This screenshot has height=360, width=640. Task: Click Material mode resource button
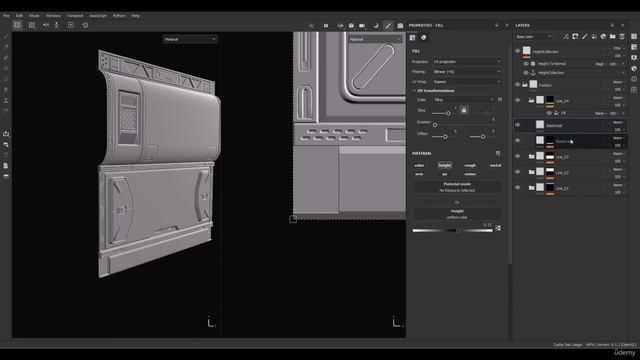[457, 187]
